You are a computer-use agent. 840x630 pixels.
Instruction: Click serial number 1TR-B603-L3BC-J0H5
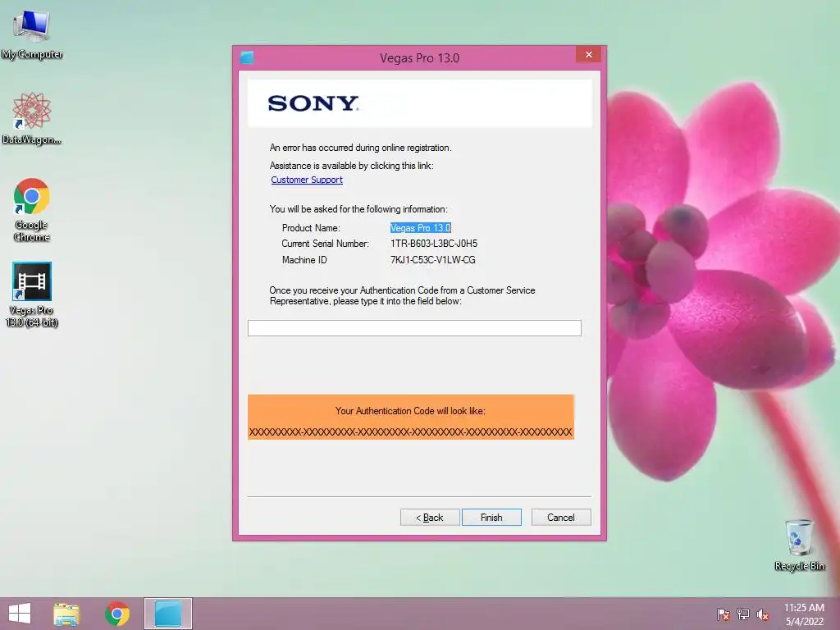[434, 244]
